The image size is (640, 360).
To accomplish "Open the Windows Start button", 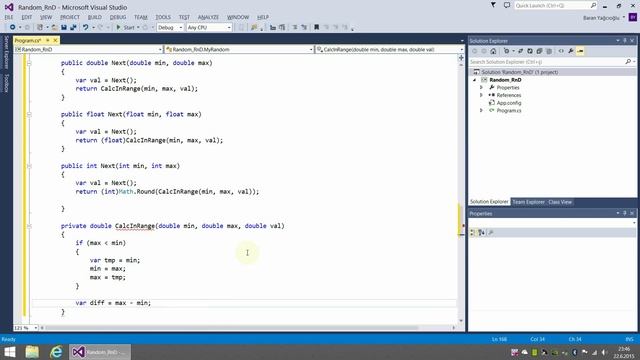I will pyautogui.click(x=9, y=352).
